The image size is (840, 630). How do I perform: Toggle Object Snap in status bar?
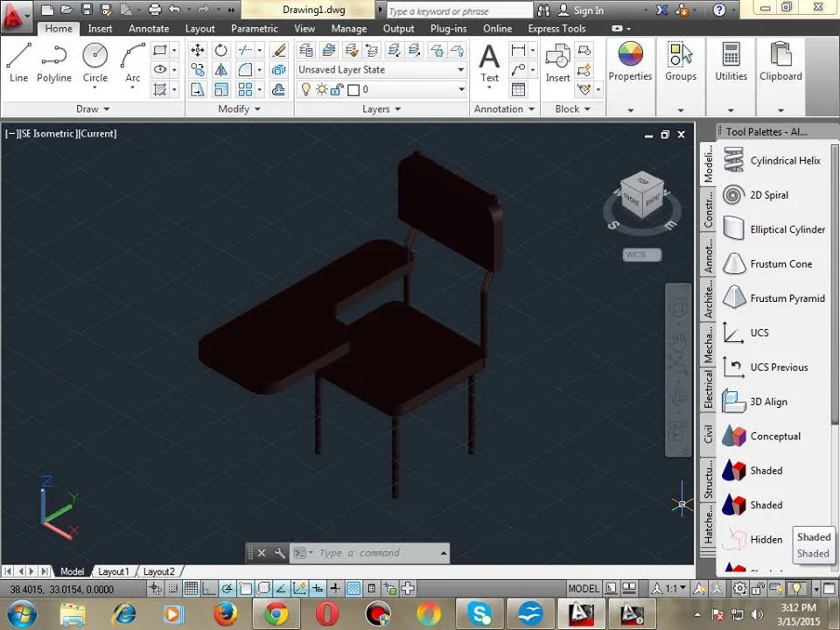click(x=245, y=589)
